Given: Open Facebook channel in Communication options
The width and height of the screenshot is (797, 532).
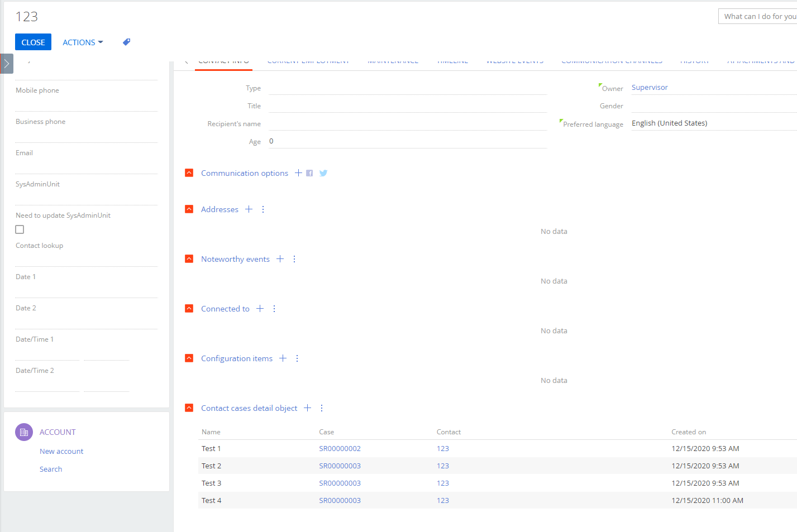Looking at the screenshot, I should point(309,173).
